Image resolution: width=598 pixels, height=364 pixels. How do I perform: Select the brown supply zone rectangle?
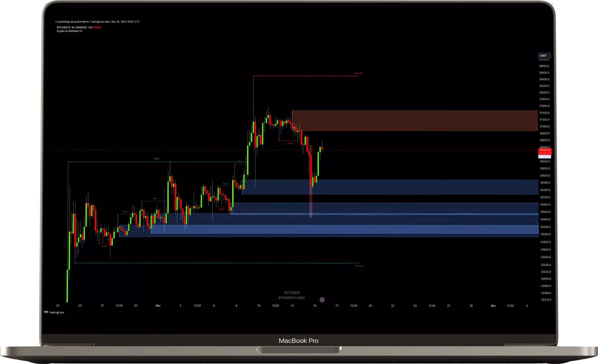pyautogui.click(x=415, y=121)
